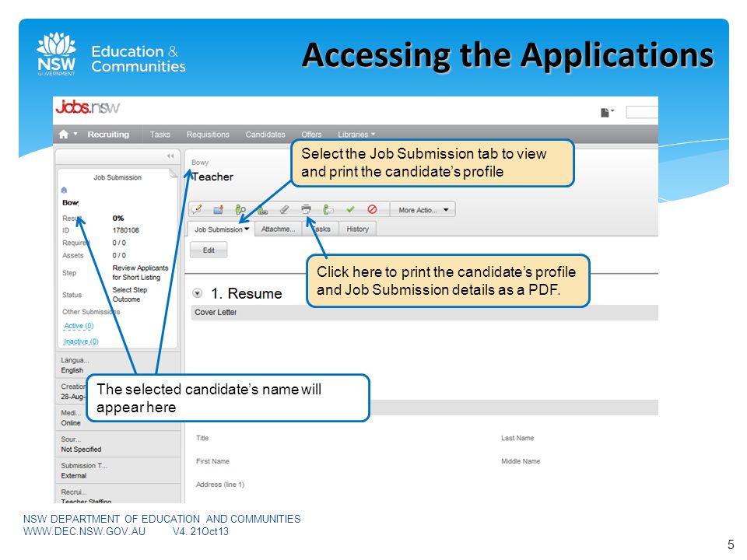Viewport: 747px width, 560px height.
Task: Click the send correspondence candidate icon
Action: point(328,209)
